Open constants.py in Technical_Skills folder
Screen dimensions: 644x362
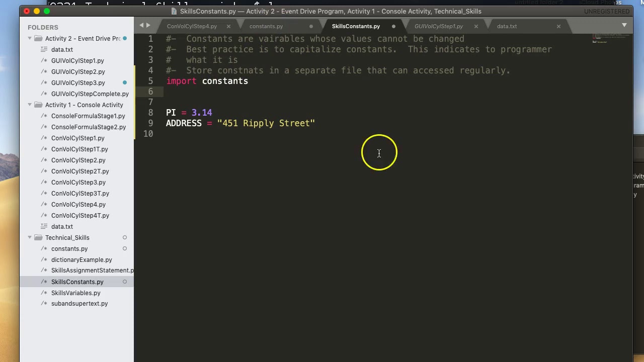[69, 249]
